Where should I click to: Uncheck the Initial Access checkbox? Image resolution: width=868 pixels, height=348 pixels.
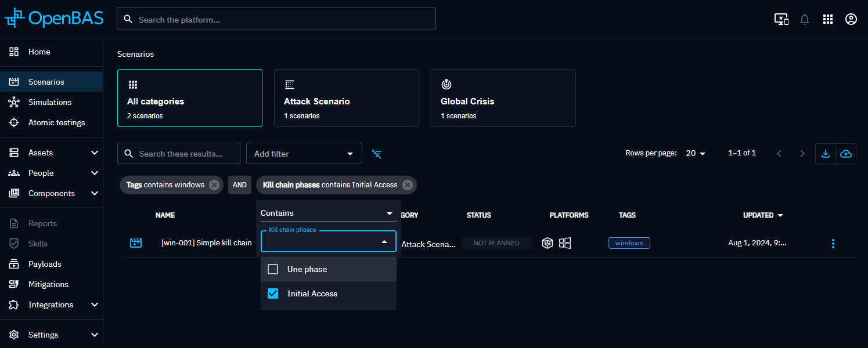point(273,293)
